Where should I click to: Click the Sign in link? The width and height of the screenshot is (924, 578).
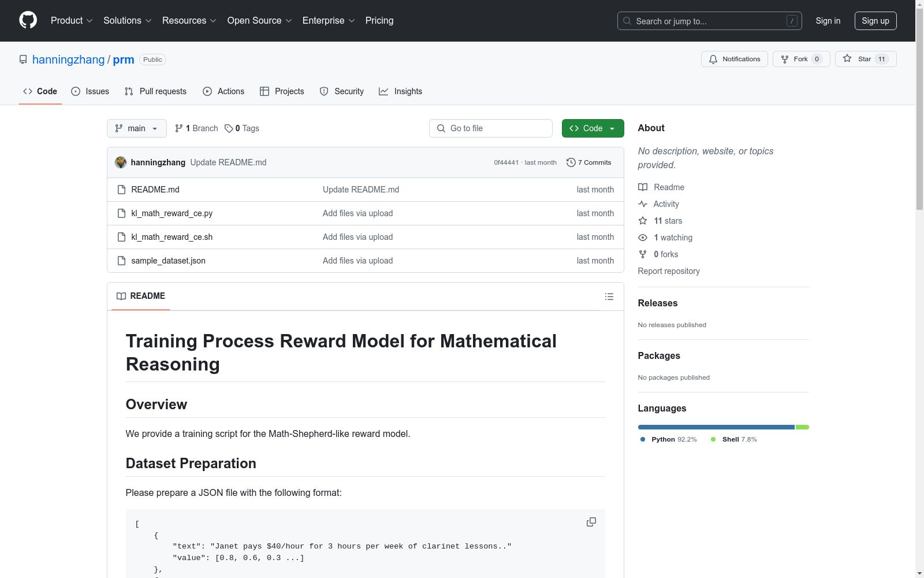[828, 21]
